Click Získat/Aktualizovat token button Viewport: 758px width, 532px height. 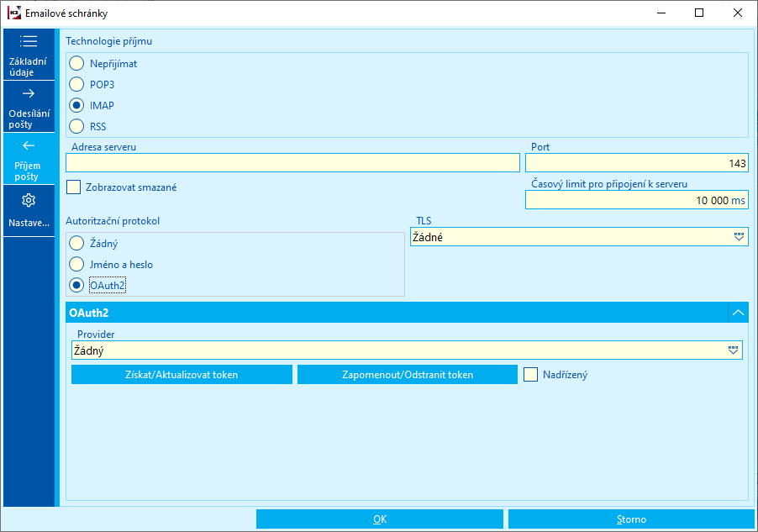[182, 374]
